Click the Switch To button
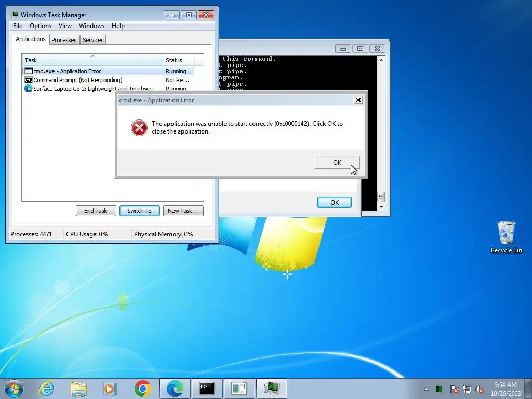The image size is (532, 399). click(139, 211)
